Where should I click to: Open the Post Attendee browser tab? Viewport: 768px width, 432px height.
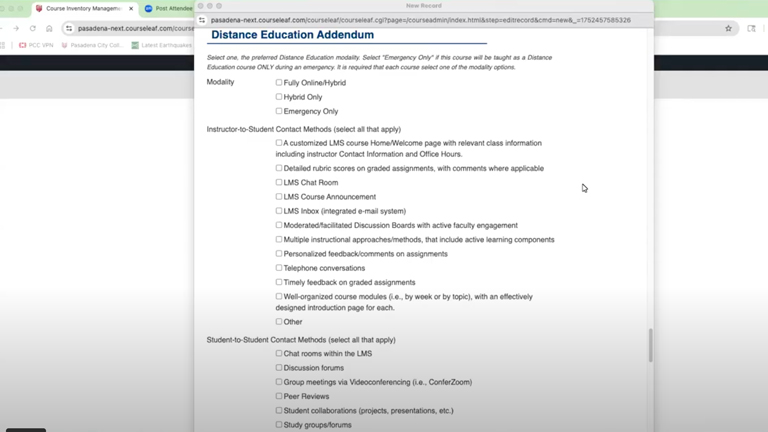(x=168, y=8)
